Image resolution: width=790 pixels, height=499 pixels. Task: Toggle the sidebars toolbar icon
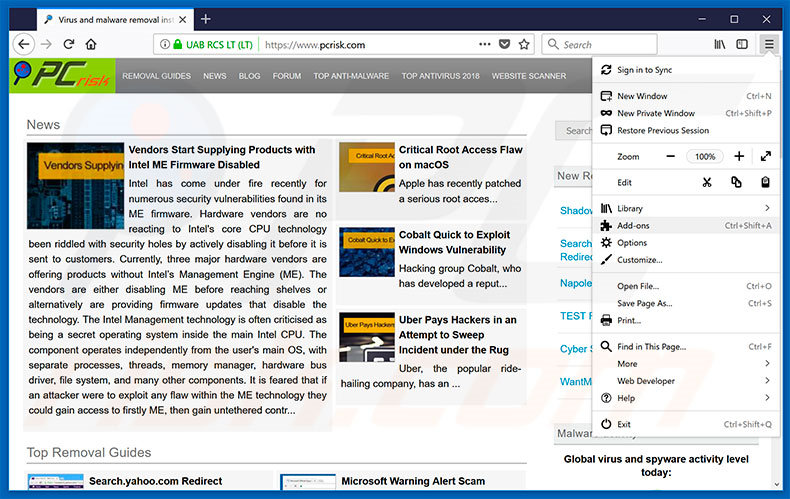[x=742, y=44]
